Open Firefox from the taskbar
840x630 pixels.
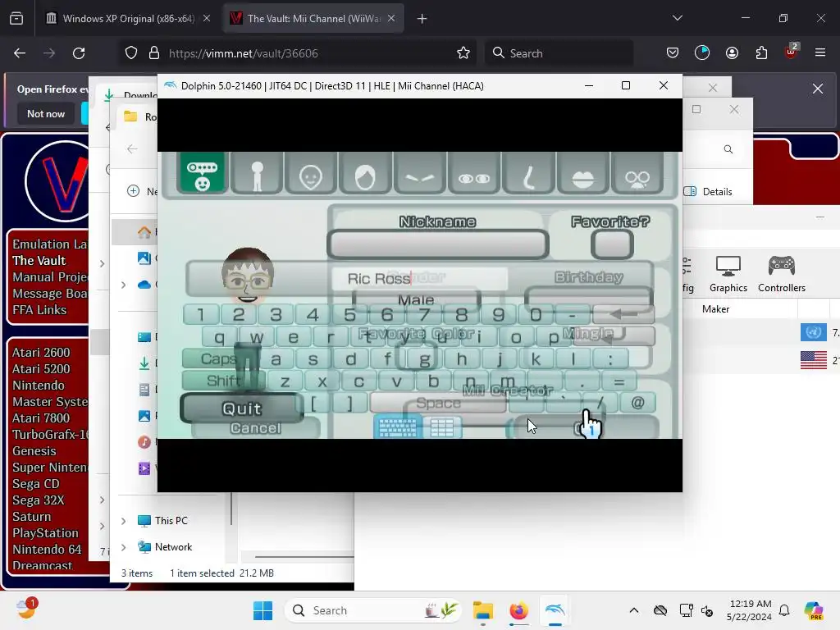click(x=518, y=610)
